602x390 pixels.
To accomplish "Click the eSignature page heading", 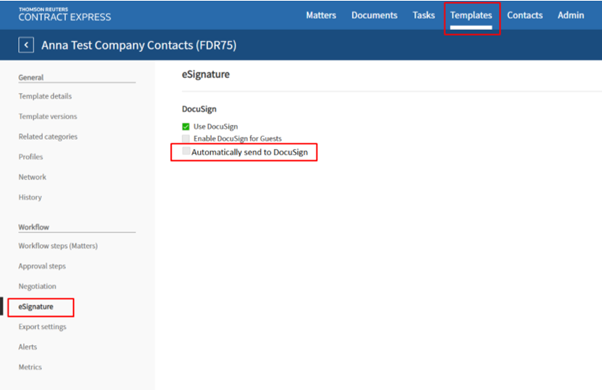I will (x=206, y=74).
